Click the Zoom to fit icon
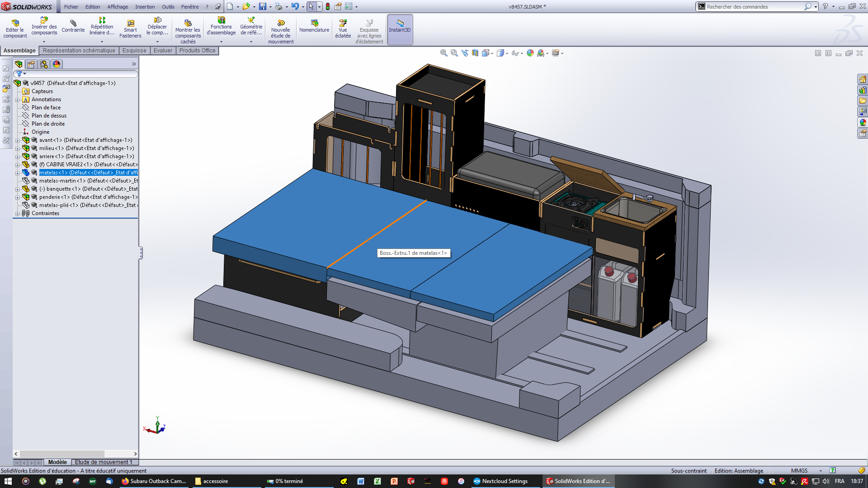This screenshot has width=868, height=488. click(x=443, y=53)
